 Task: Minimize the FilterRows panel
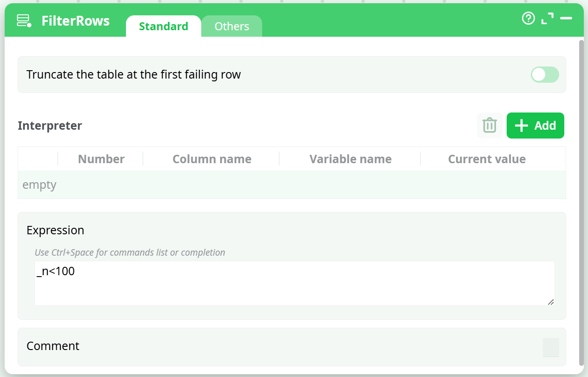point(566,19)
